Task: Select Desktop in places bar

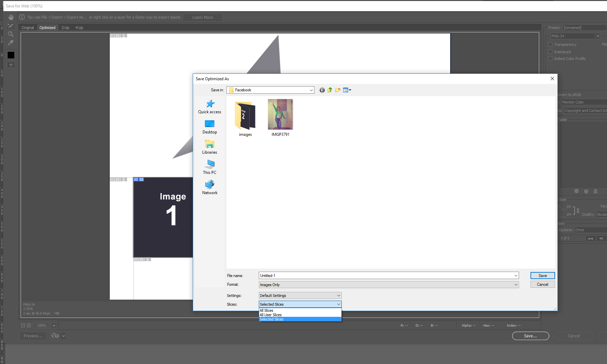Action: (x=210, y=127)
